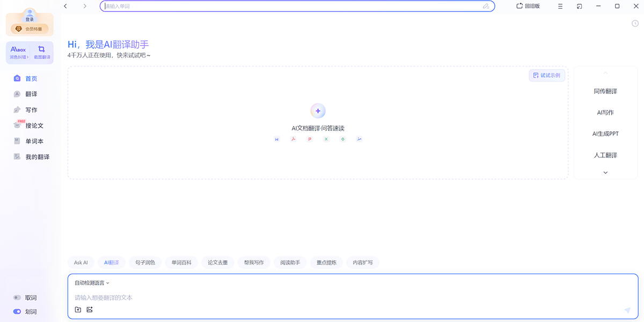
Task: Open 单词本 in the sidebar
Action: tap(34, 141)
